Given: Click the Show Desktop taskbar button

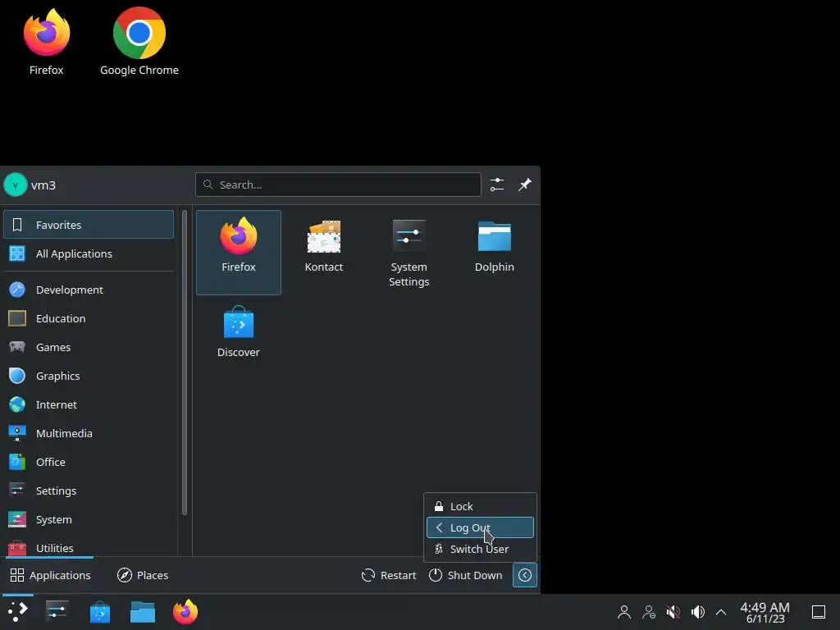Looking at the screenshot, I should pos(819,612).
